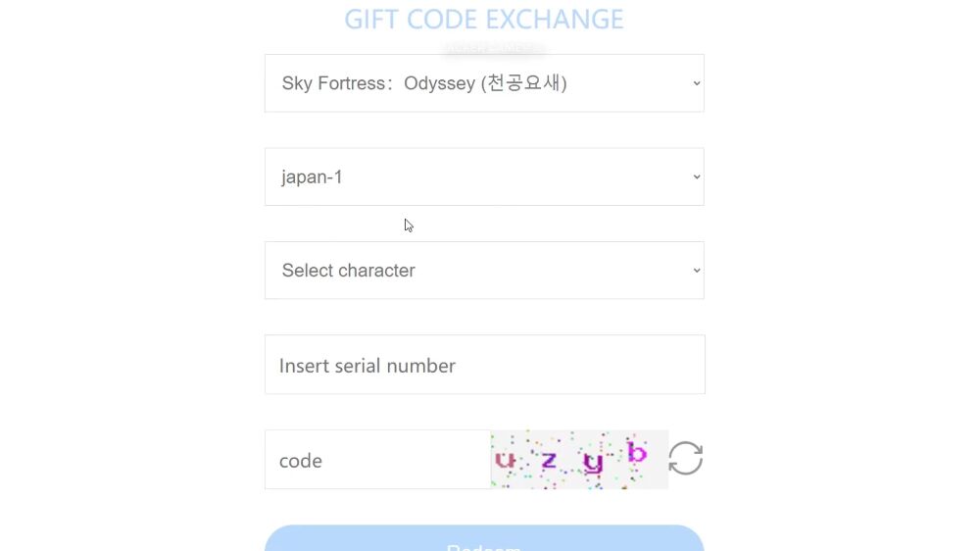Click the magenta letter "b" in the captcha
980x551 pixels.
coord(637,453)
